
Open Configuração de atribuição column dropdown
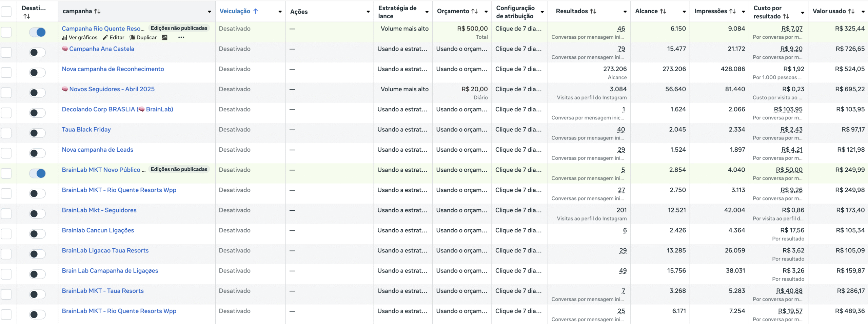(x=542, y=12)
